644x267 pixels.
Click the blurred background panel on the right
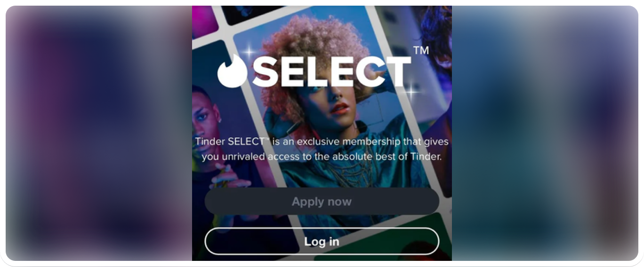click(x=545, y=133)
